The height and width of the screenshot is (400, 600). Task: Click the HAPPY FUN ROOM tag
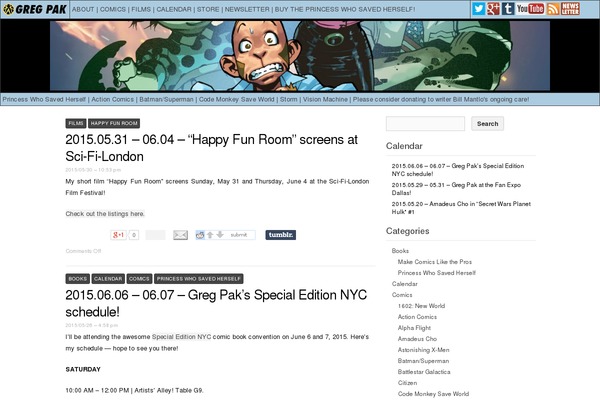tap(114, 123)
